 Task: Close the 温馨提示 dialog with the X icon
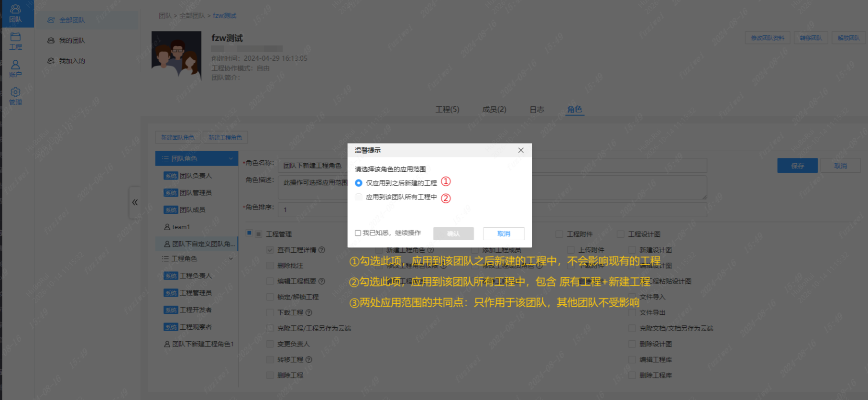[x=521, y=150]
